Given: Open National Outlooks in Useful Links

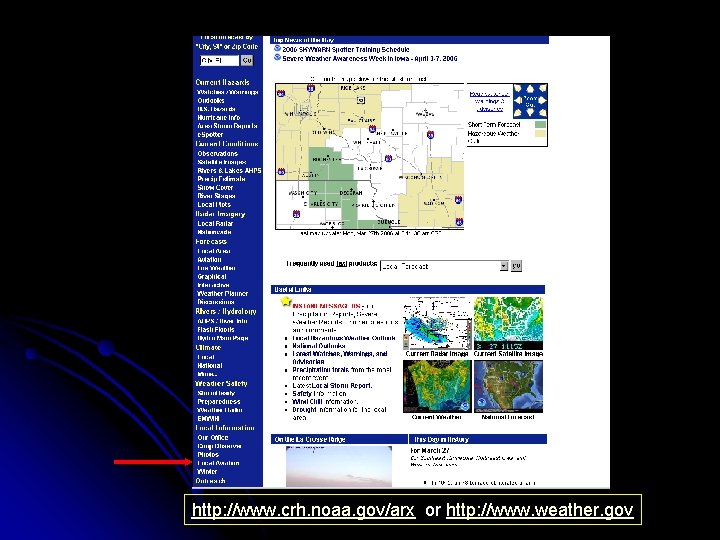Looking at the screenshot, I should [x=319, y=346].
